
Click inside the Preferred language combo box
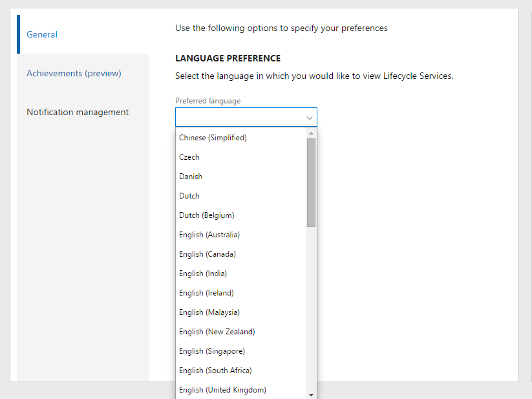click(239, 117)
